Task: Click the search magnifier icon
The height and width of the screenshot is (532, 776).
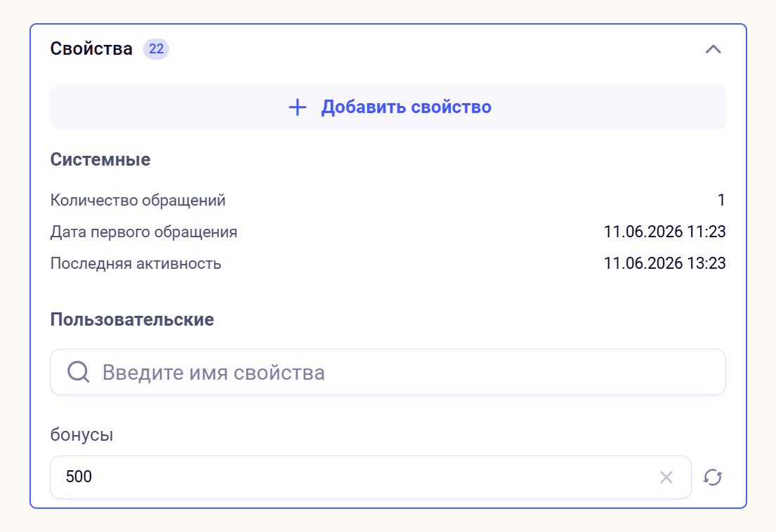Action: tap(78, 372)
